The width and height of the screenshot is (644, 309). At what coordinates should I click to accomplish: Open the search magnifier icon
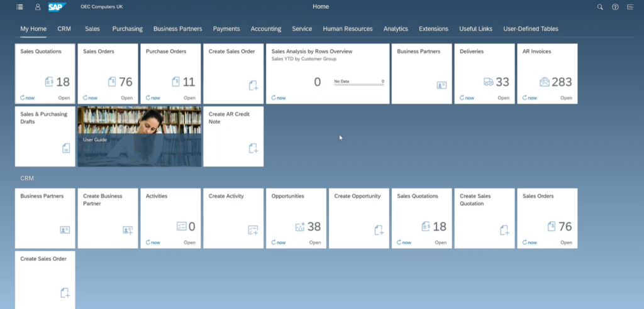600,7
